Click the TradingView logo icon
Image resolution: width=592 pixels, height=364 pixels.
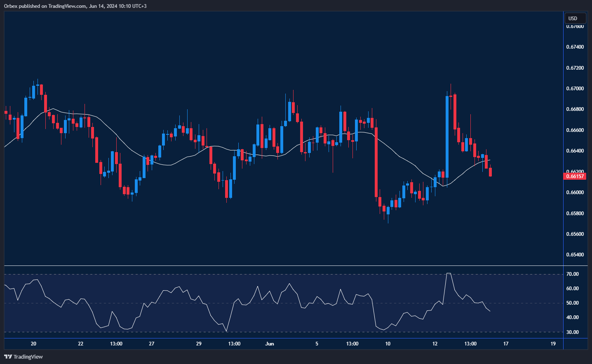[x=9, y=357]
